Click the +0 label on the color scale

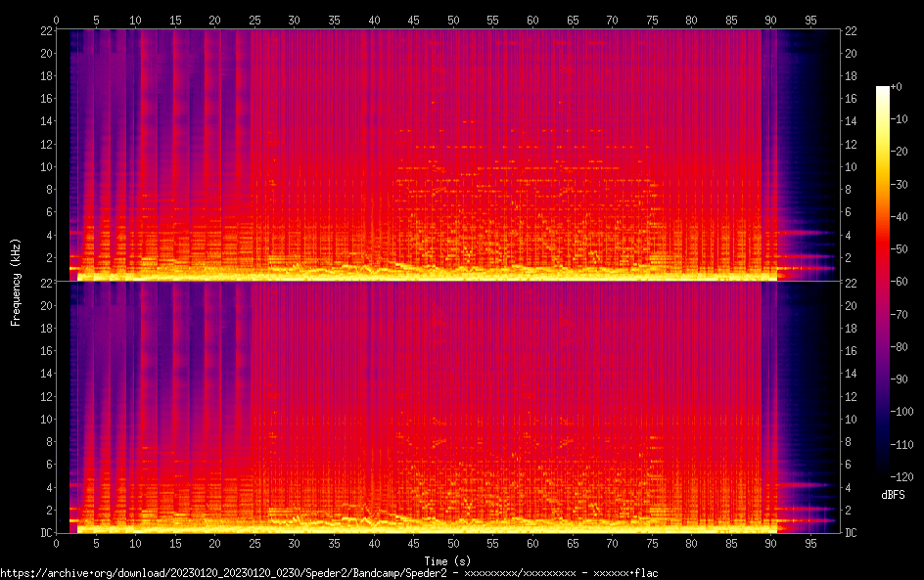(897, 87)
